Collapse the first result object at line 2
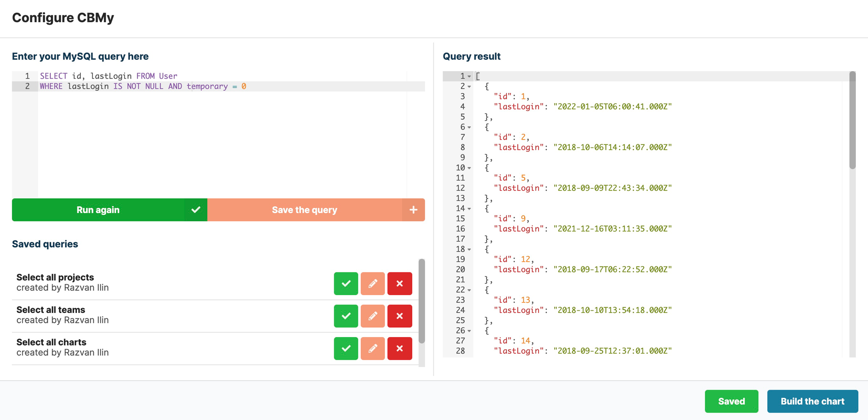 (470, 86)
